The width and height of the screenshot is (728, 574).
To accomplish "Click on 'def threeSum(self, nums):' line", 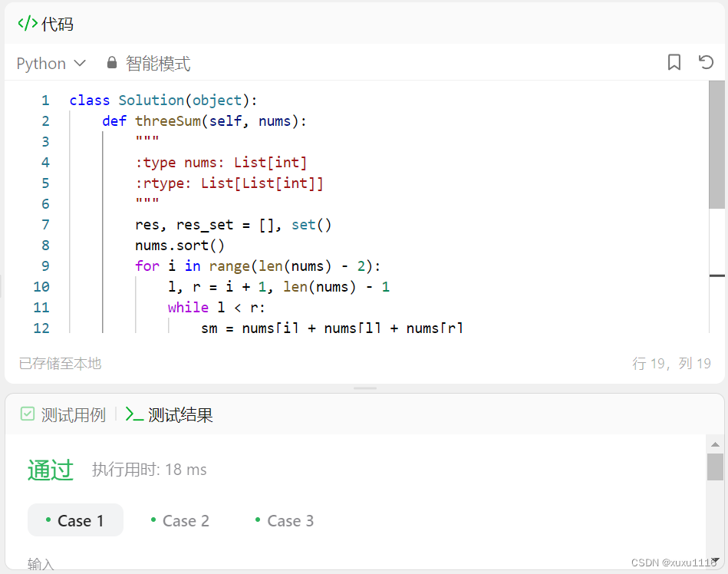I will click(x=204, y=121).
